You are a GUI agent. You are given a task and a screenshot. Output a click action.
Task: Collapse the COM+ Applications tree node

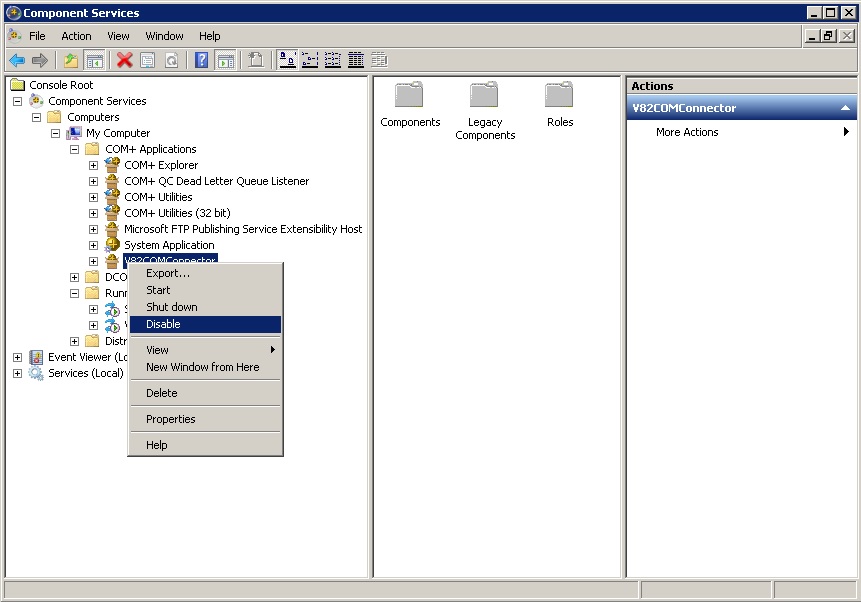point(75,149)
